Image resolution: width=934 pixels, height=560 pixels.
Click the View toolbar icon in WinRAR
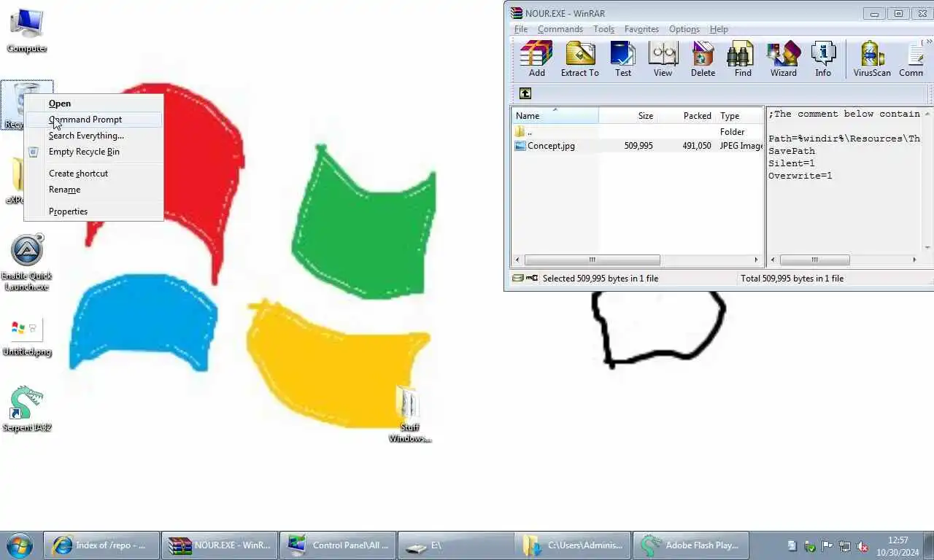coord(663,58)
